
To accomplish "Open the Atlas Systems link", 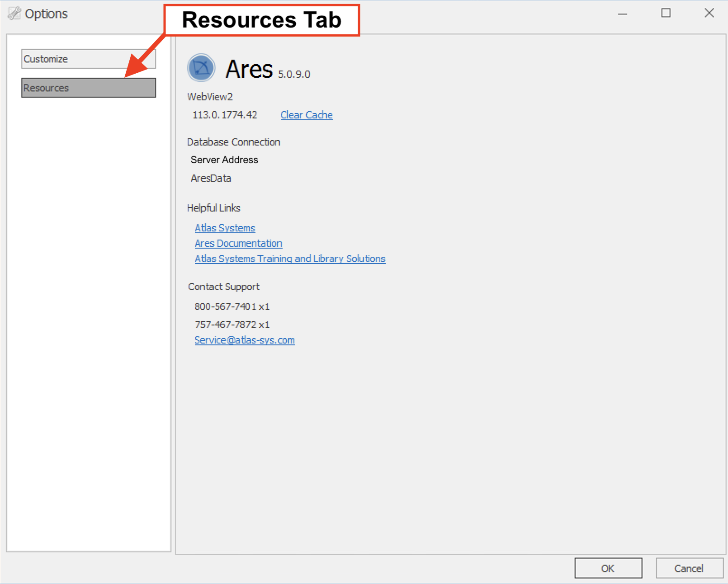I will 225,228.
